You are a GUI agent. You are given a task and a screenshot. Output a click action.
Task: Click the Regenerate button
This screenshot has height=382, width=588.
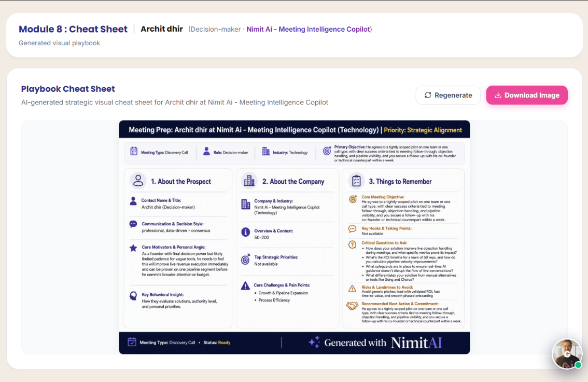[x=448, y=95]
